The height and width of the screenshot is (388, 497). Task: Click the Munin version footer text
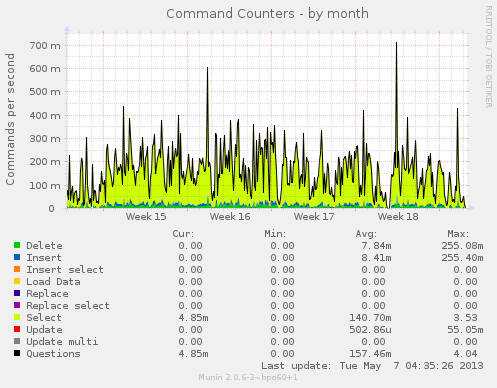(x=248, y=377)
